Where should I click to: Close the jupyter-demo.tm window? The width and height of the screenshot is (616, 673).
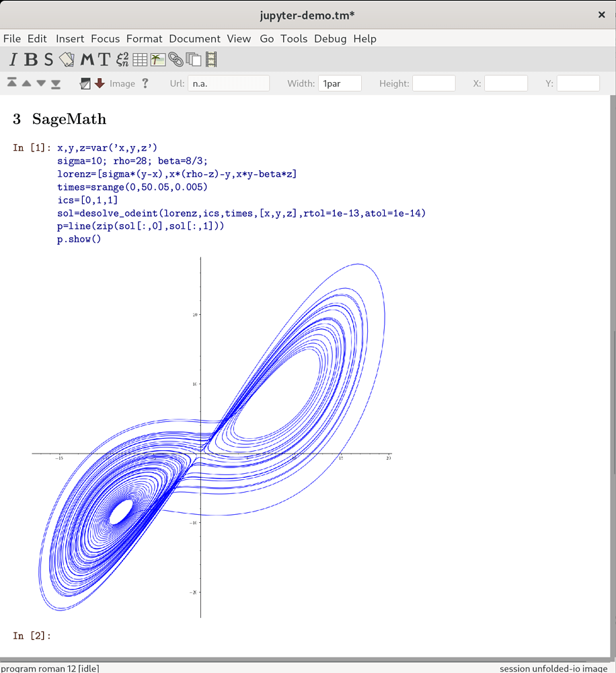tap(601, 15)
